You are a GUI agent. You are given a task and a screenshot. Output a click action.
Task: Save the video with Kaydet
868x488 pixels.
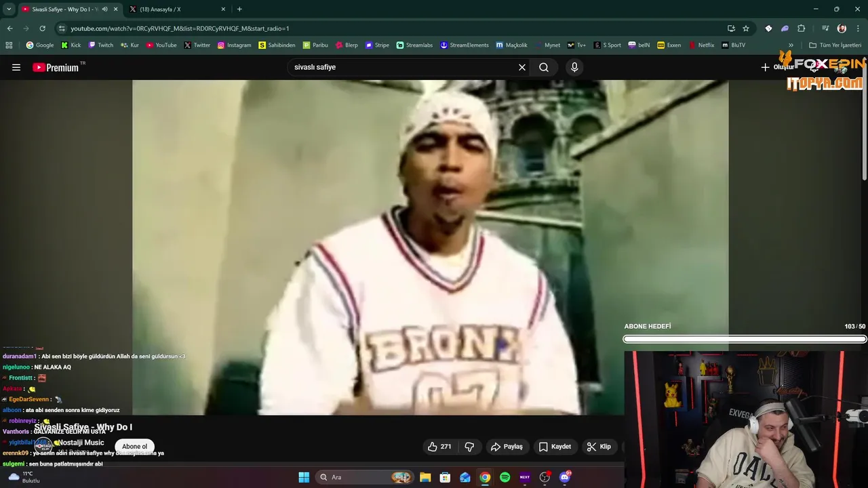point(555,447)
